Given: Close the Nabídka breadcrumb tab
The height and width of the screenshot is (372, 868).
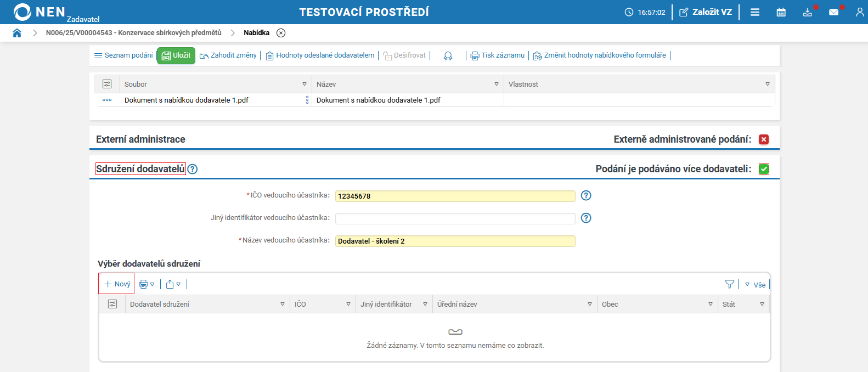Looking at the screenshot, I should coord(281,33).
